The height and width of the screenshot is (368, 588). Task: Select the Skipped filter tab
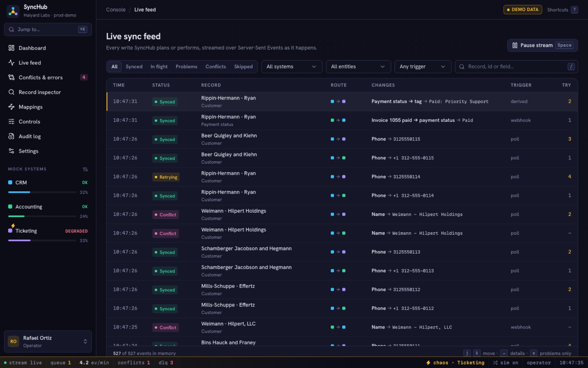(243, 67)
